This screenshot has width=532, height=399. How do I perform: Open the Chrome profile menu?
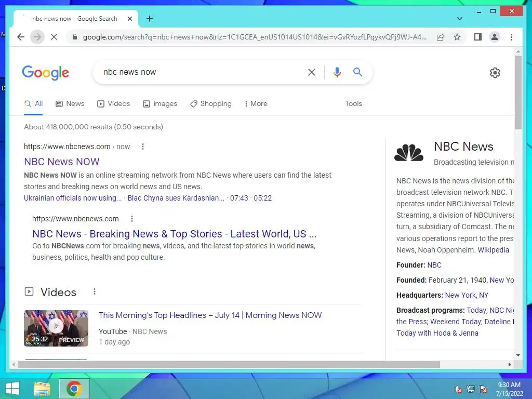coord(495,37)
